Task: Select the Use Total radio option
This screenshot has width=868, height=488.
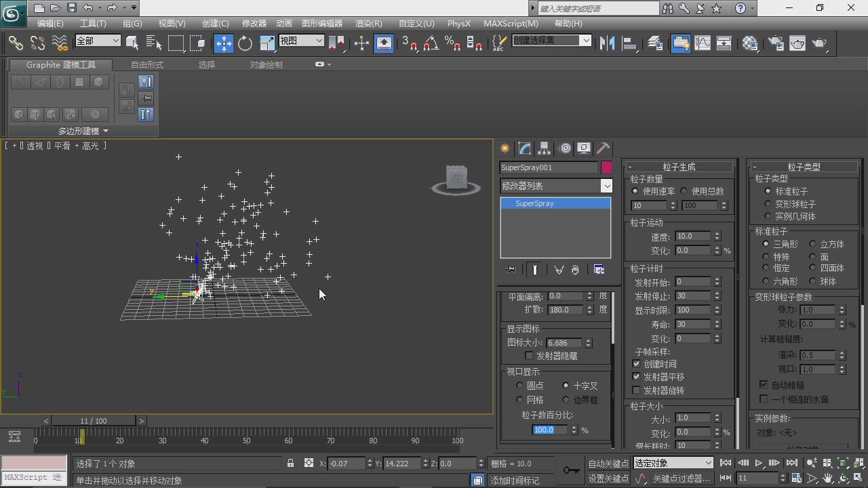Action: (x=684, y=191)
